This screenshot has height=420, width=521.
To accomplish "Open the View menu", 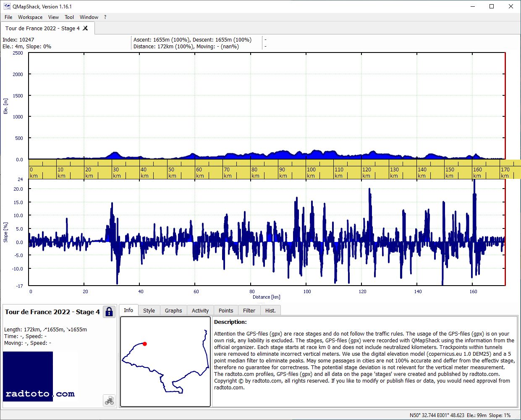I will [53, 17].
